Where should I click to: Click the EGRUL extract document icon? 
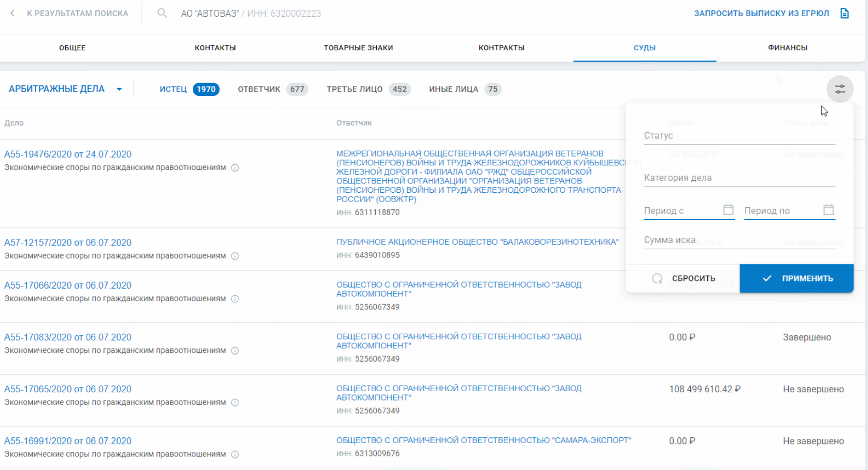pos(844,13)
